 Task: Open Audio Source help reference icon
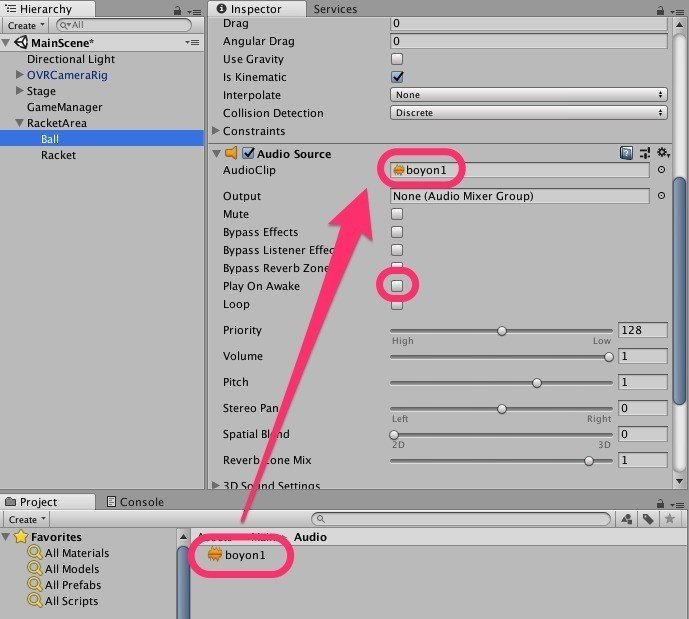click(626, 153)
